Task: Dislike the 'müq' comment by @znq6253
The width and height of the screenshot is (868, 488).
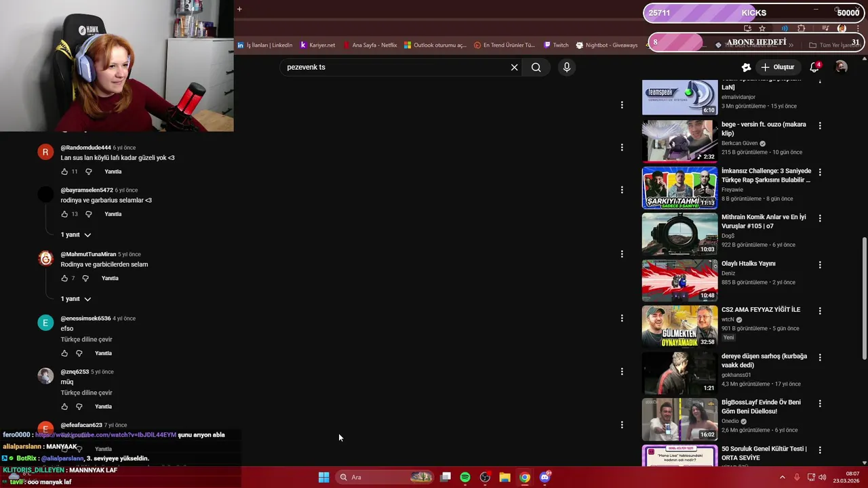Action: [79, 407]
